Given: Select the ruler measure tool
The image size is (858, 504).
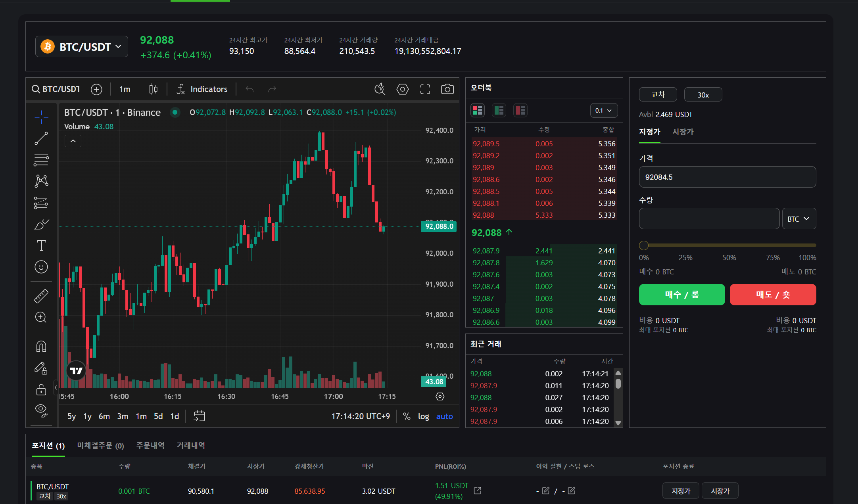Looking at the screenshot, I should (41, 296).
